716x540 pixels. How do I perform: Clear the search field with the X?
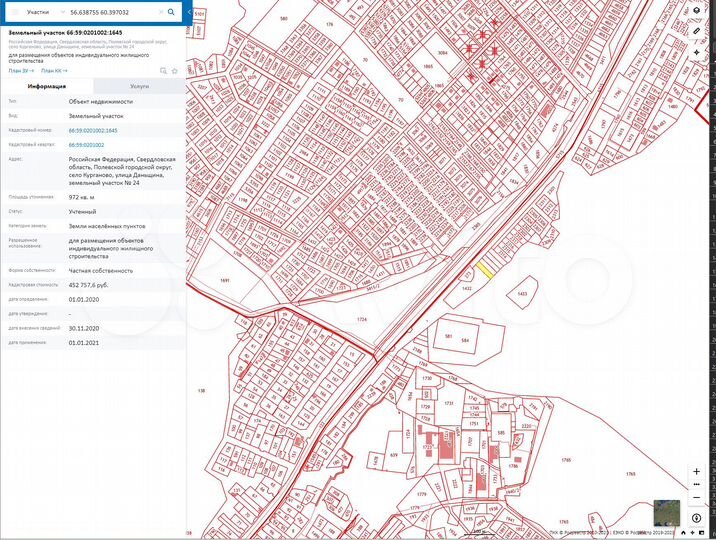tap(161, 12)
